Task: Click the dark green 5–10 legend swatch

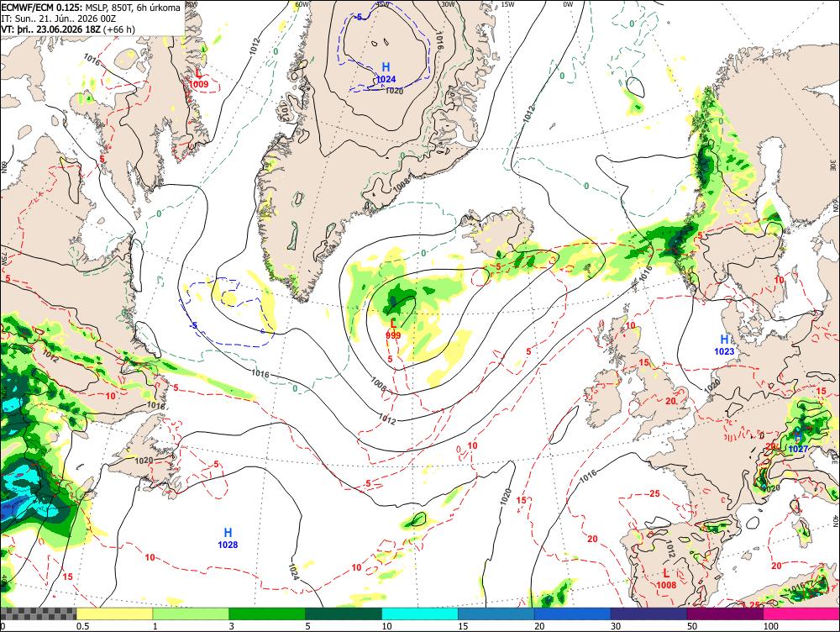Action: (344, 614)
